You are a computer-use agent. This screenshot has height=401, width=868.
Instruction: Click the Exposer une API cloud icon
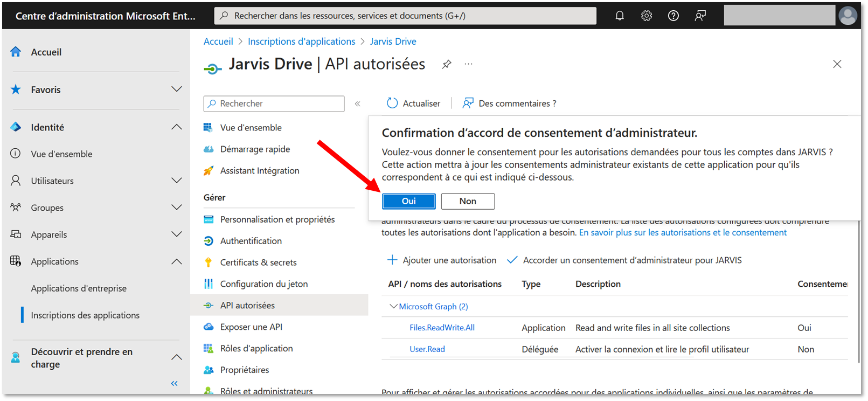(x=209, y=327)
